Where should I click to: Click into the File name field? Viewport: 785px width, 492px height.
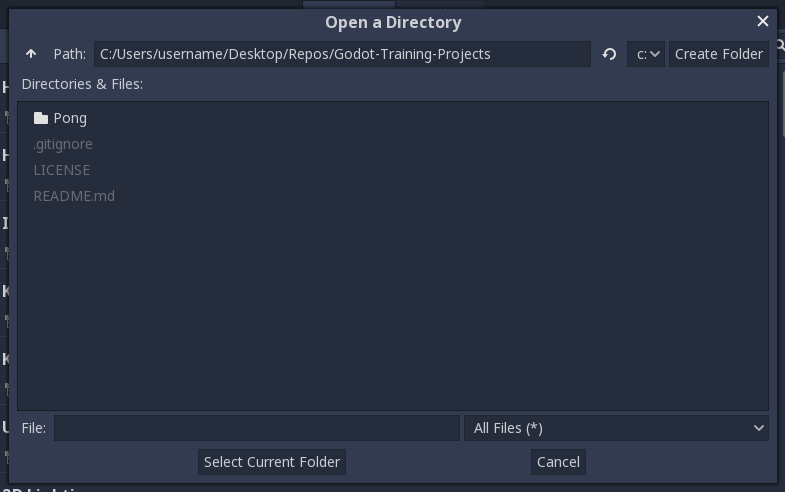coord(257,428)
